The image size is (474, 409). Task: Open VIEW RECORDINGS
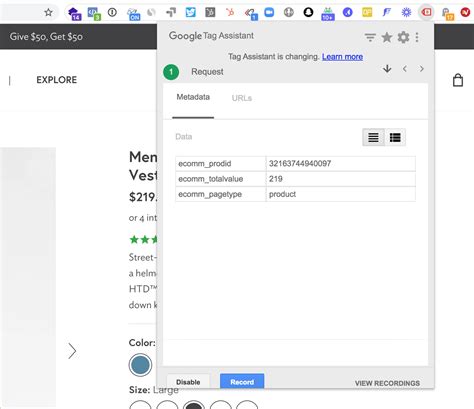click(387, 383)
